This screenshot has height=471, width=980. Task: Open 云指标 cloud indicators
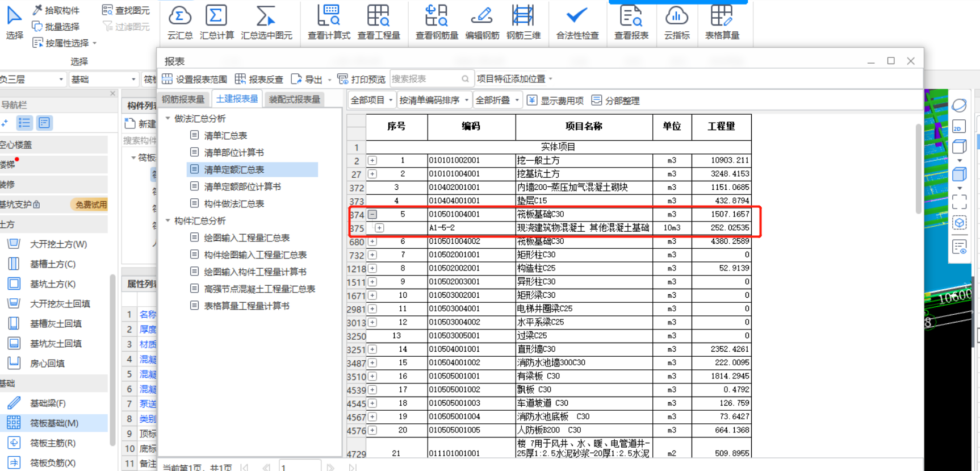click(x=677, y=23)
